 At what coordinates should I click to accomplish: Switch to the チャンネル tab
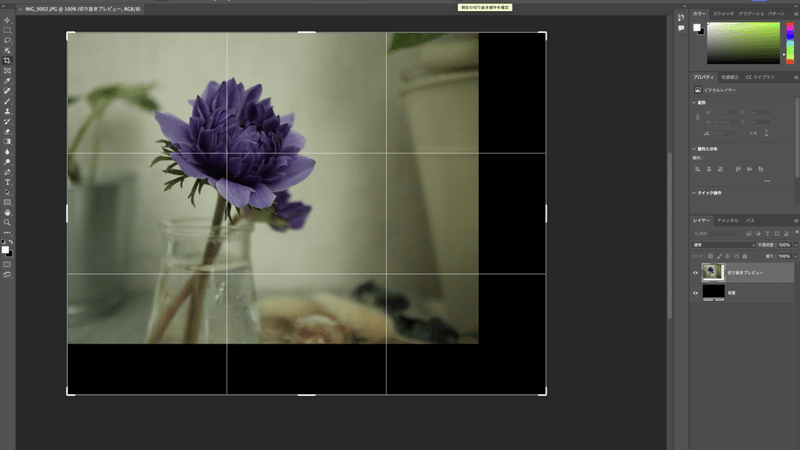coord(728,220)
